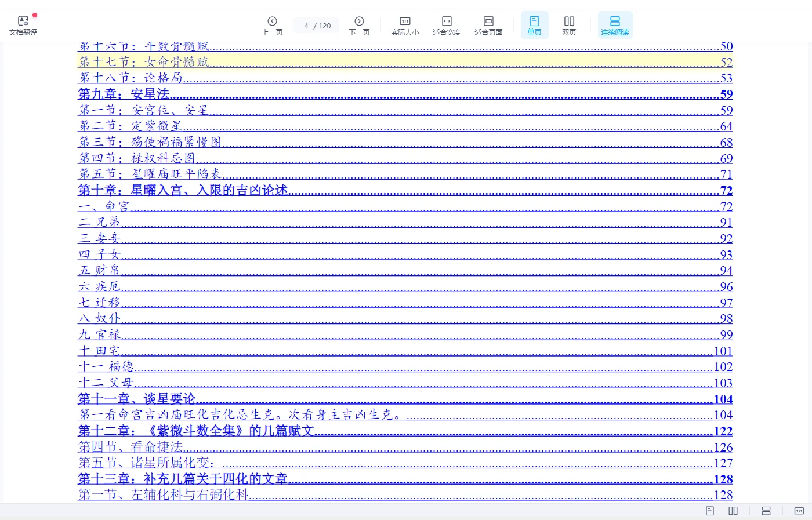Switch to 单页 single page mode
Image resolution: width=812 pixels, height=520 pixels.
coord(534,26)
